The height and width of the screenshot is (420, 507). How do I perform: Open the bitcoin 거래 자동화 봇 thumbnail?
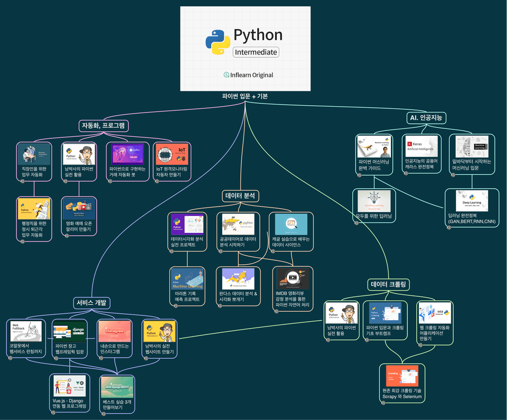[x=128, y=154]
